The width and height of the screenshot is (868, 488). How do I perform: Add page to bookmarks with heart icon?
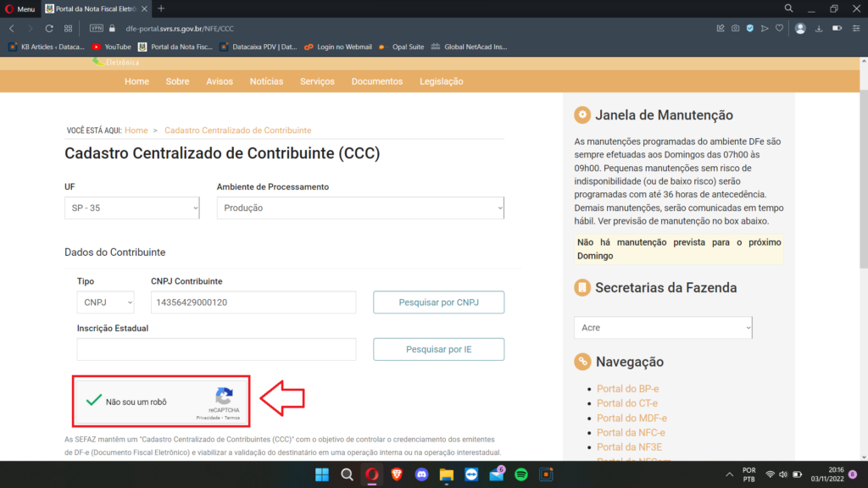point(779,28)
